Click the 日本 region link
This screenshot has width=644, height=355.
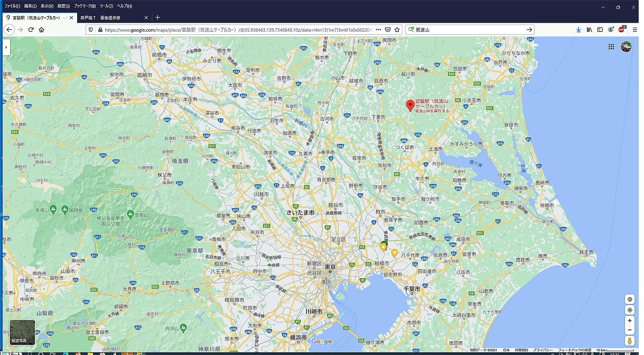click(506, 350)
